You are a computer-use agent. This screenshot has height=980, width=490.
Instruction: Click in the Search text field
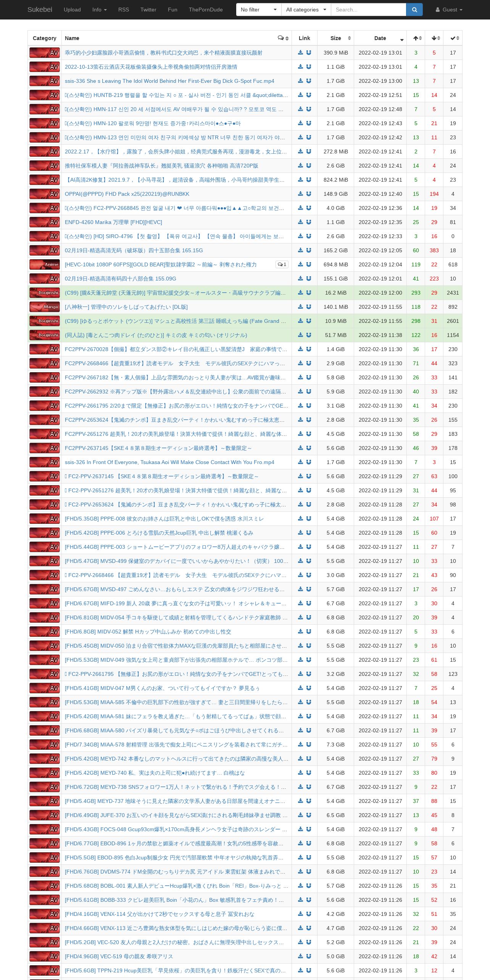(368, 10)
